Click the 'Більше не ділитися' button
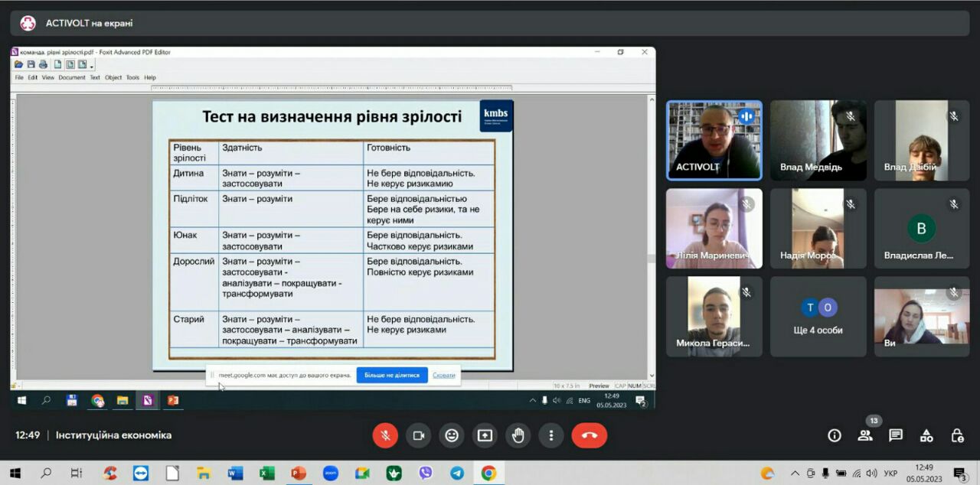The width and height of the screenshot is (980, 485). click(391, 375)
